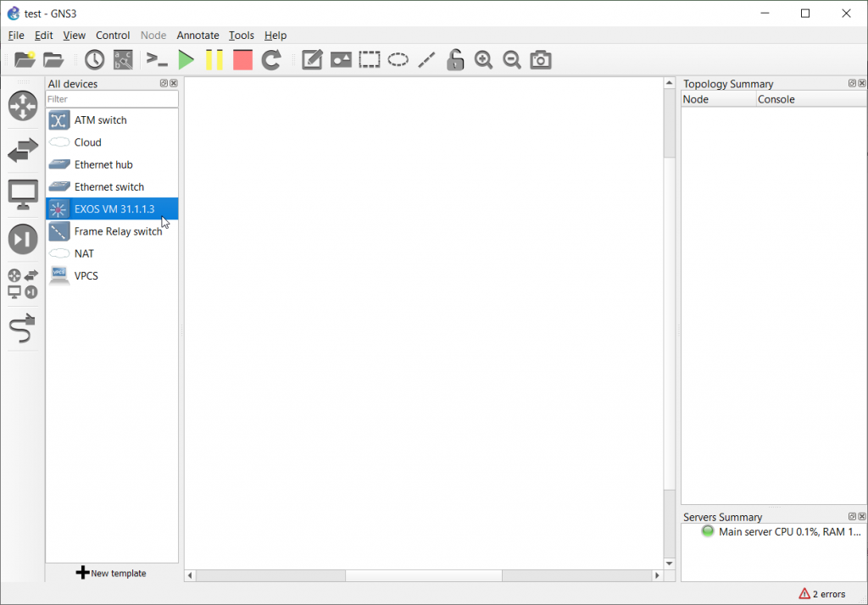Click canvas horizontal scrollbar left arrow
This screenshot has width=868, height=605.
(190, 575)
